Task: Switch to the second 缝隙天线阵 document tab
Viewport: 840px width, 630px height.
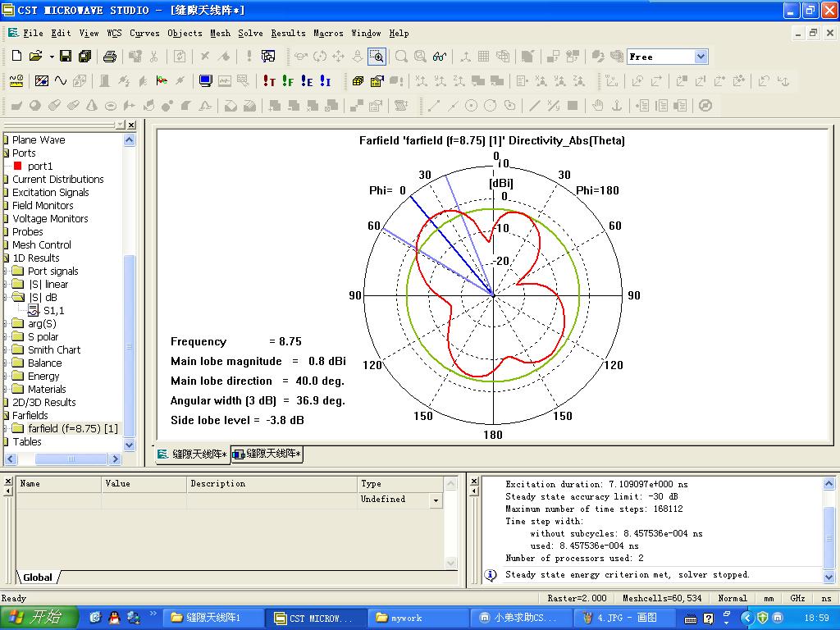Action: tap(268, 454)
